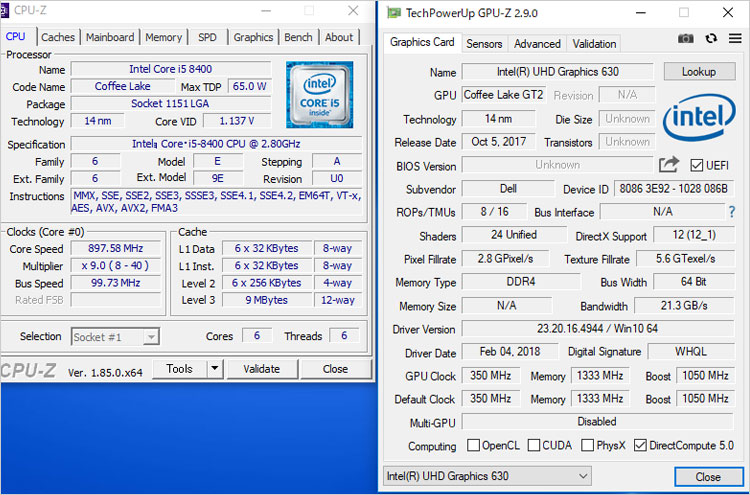This screenshot has height=495, width=750.
Task: Click the Close button in GPU-Z
Action: click(708, 477)
